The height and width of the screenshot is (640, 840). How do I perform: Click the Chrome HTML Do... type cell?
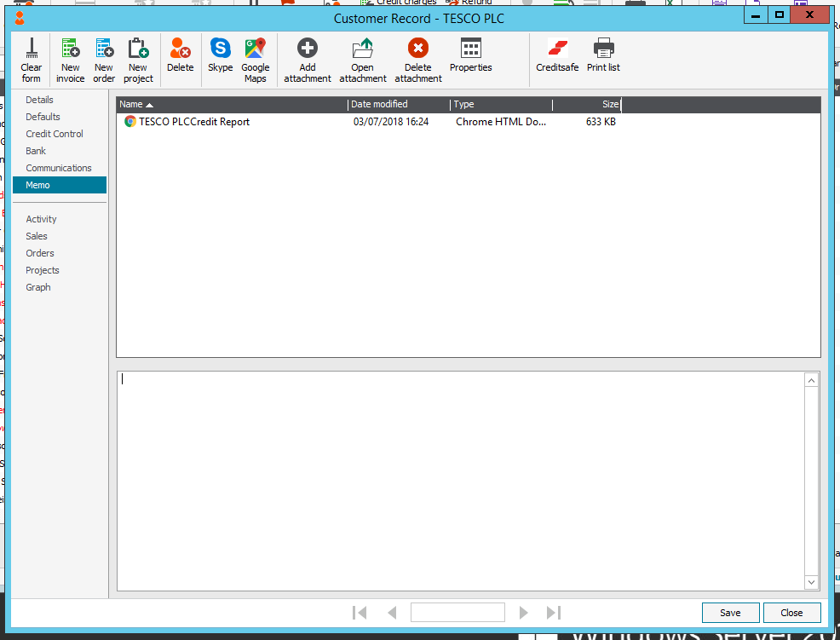pos(501,122)
